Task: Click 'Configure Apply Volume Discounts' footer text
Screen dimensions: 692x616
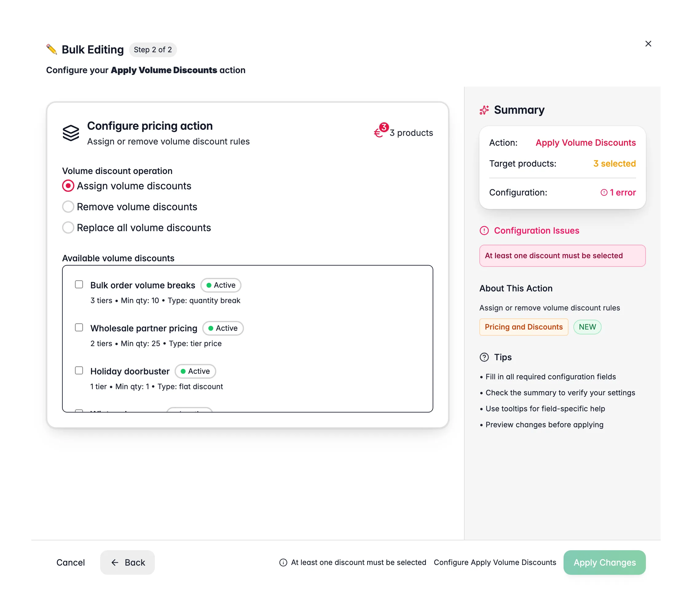Action: click(495, 563)
